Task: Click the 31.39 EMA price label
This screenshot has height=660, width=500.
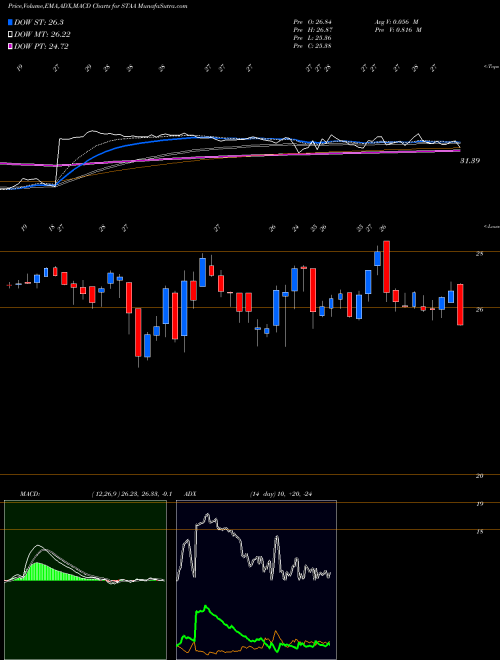Action: click(471, 161)
